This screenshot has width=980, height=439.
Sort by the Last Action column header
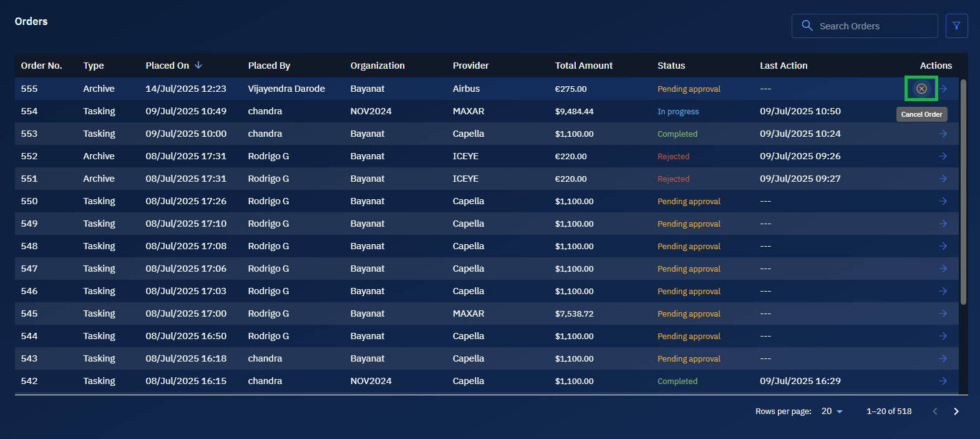click(784, 66)
